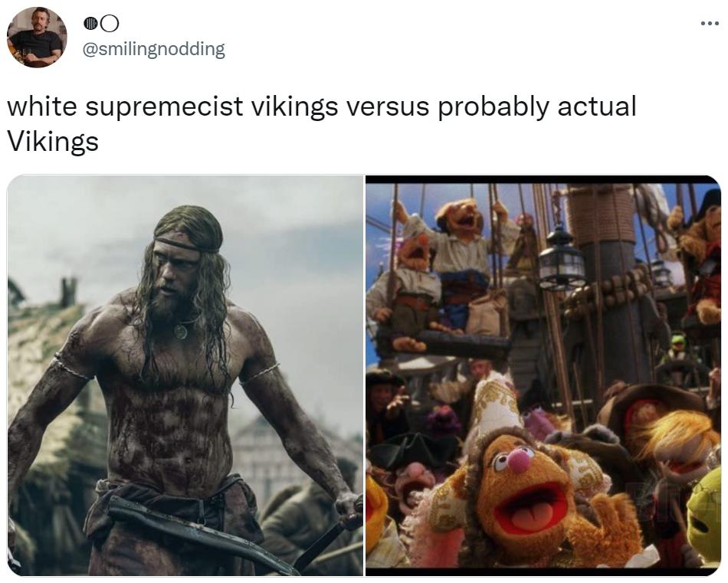Open the more options ellipsis menu
The height and width of the screenshot is (583, 728).
[x=709, y=21]
